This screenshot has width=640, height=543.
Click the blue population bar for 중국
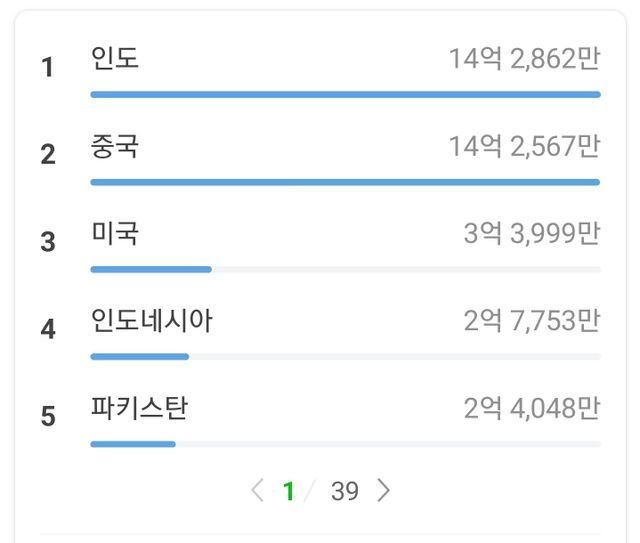click(345, 182)
